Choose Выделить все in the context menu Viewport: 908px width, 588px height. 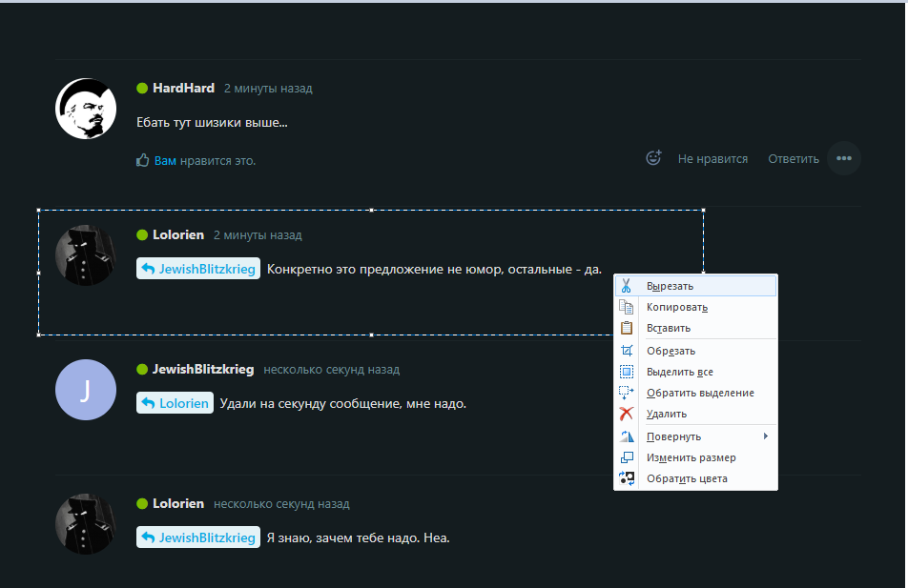[x=695, y=372]
